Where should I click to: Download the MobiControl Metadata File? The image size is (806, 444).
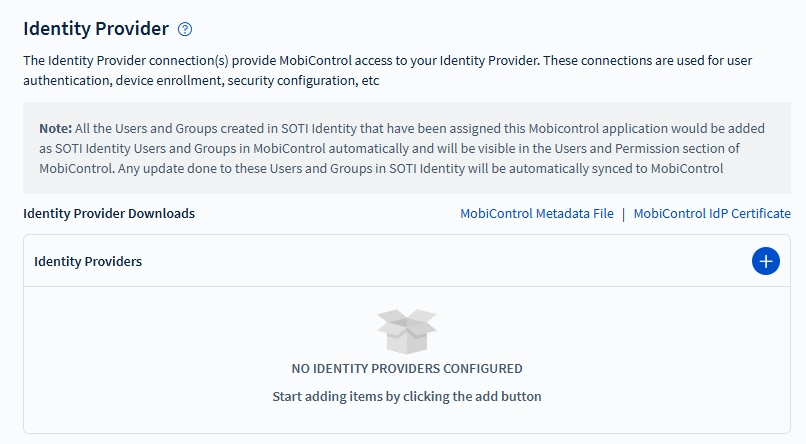(x=536, y=213)
